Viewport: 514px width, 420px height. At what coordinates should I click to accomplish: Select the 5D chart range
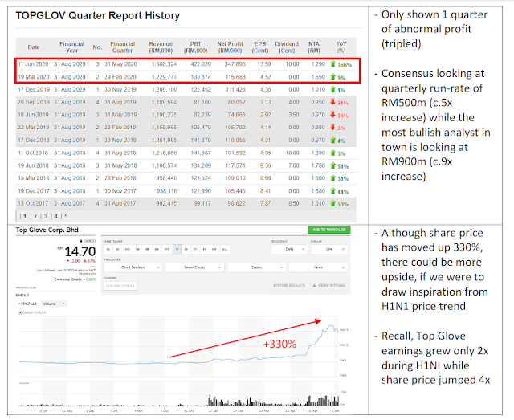[117, 249]
